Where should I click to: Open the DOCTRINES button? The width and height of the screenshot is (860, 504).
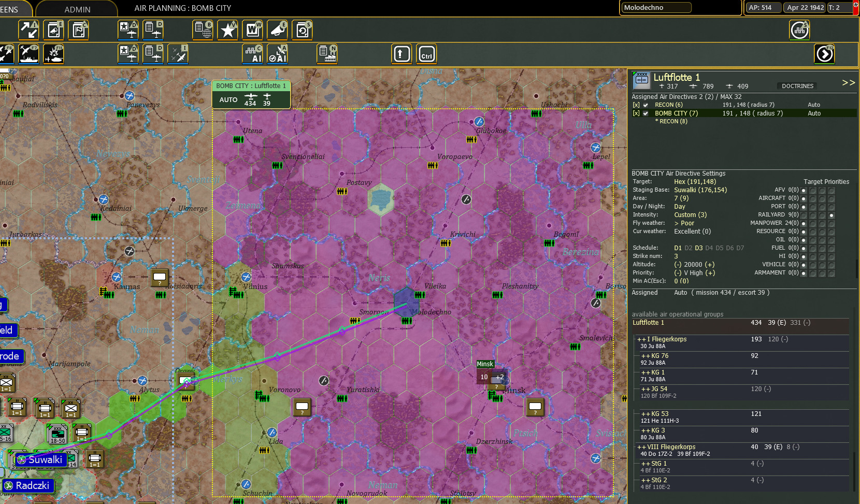(797, 87)
